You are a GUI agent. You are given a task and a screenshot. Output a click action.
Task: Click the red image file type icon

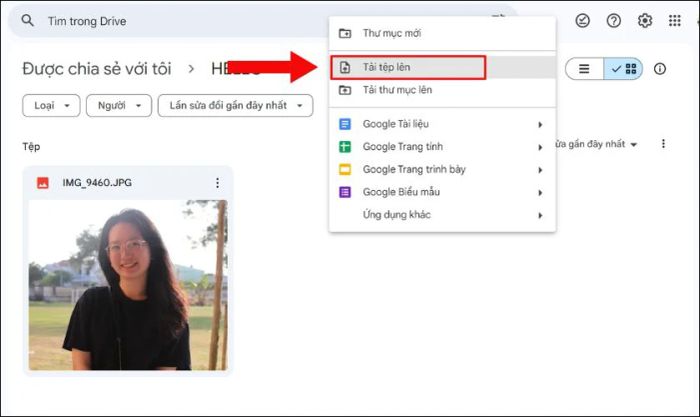click(x=43, y=183)
